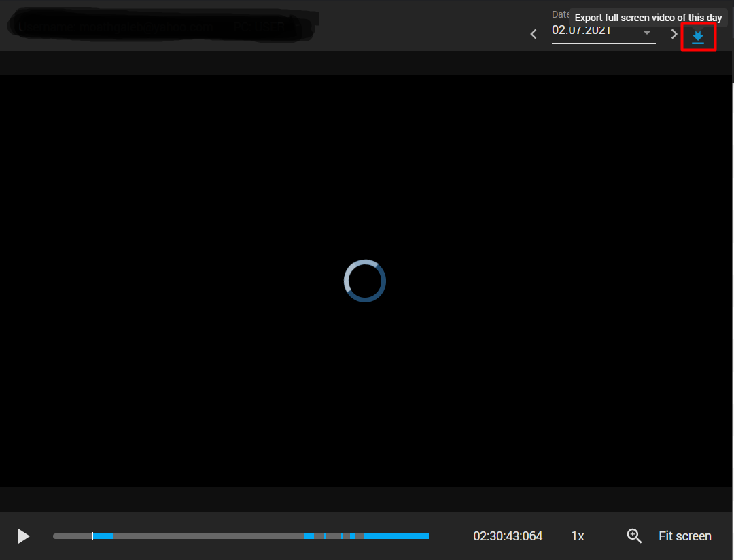
Task: Click the magnifying glass beside Fit screen
Action: [633, 536]
